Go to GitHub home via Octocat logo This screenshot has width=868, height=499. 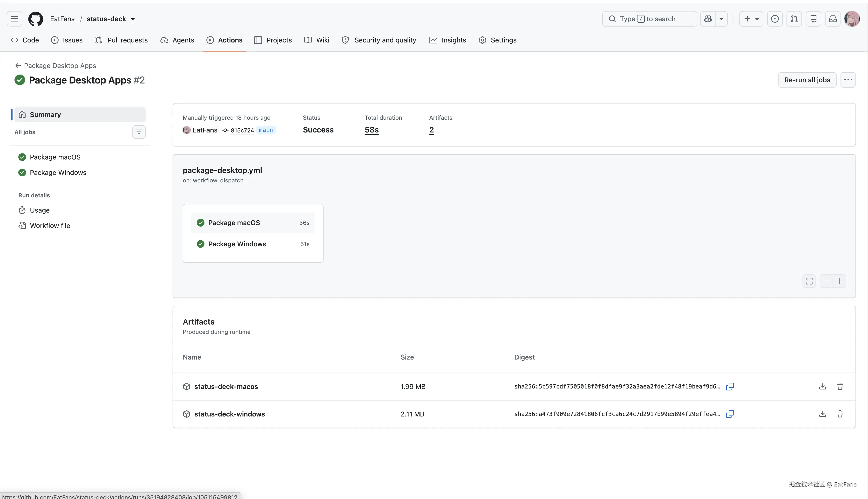coord(36,19)
